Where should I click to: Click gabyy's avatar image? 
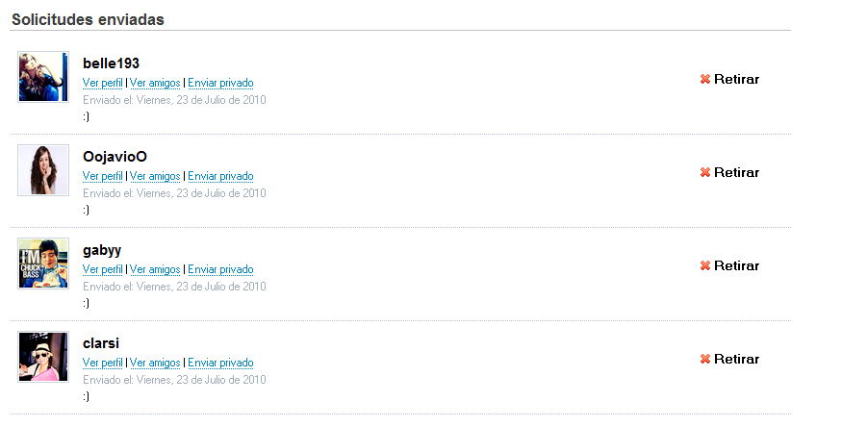43,264
